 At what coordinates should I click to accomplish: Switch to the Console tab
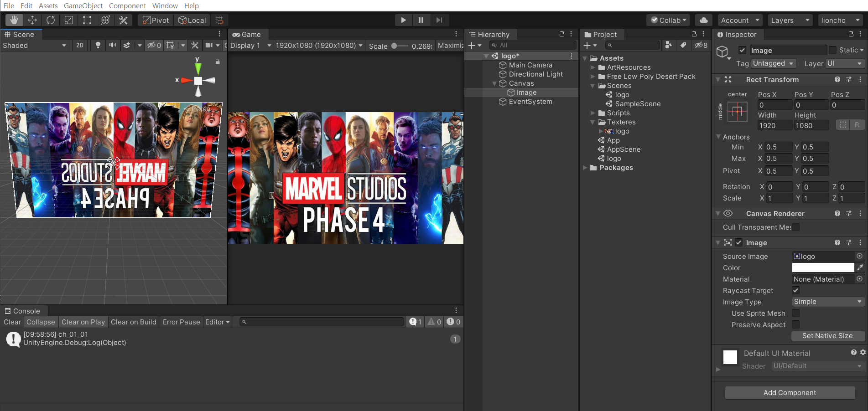pyautogui.click(x=22, y=311)
